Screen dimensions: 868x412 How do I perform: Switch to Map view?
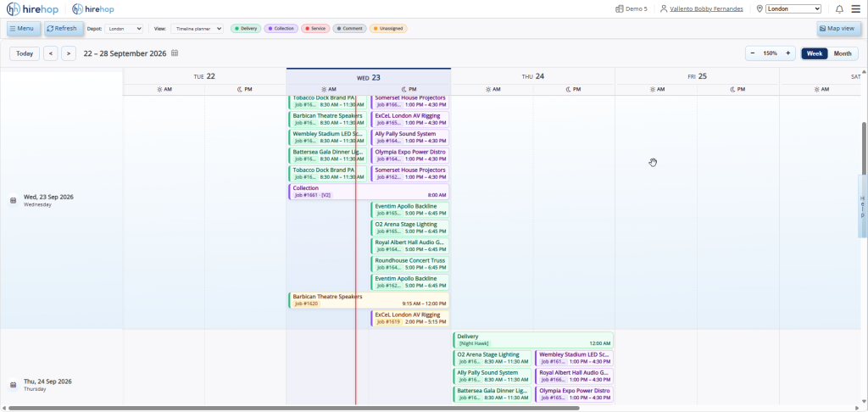pos(838,28)
